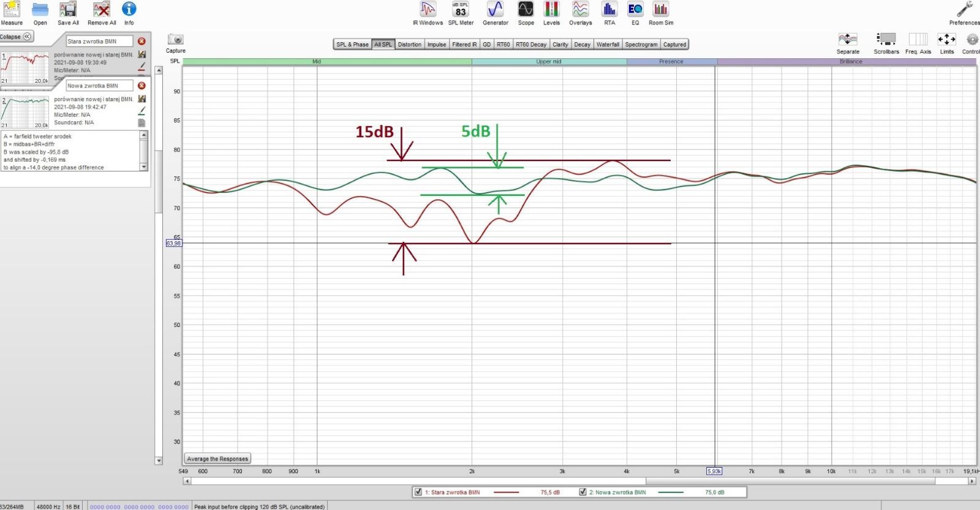Click graph scrollbar right arrow
980x510 pixels.
click(x=972, y=481)
